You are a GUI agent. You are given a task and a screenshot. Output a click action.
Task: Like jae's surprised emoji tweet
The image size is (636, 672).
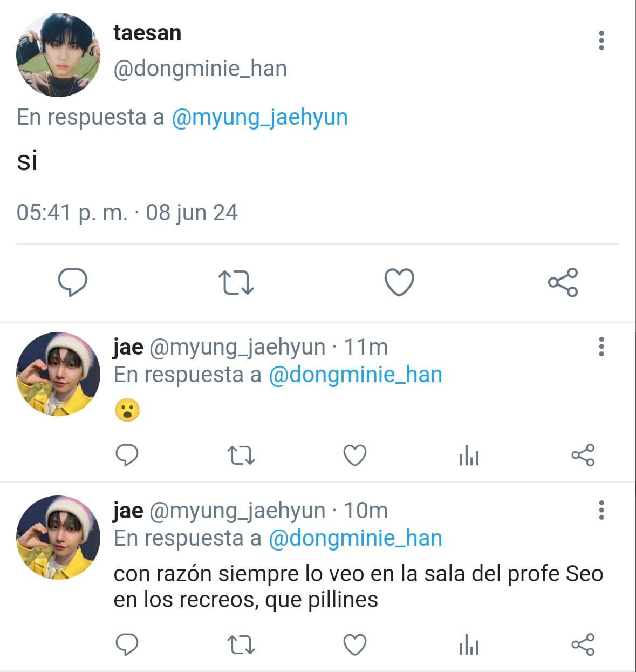pyautogui.click(x=355, y=456)
